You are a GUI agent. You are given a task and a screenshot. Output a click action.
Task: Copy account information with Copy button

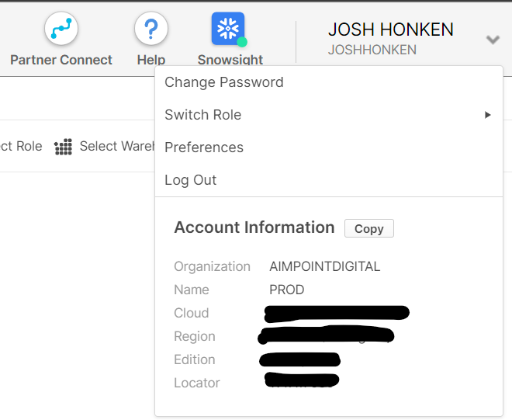369,228
